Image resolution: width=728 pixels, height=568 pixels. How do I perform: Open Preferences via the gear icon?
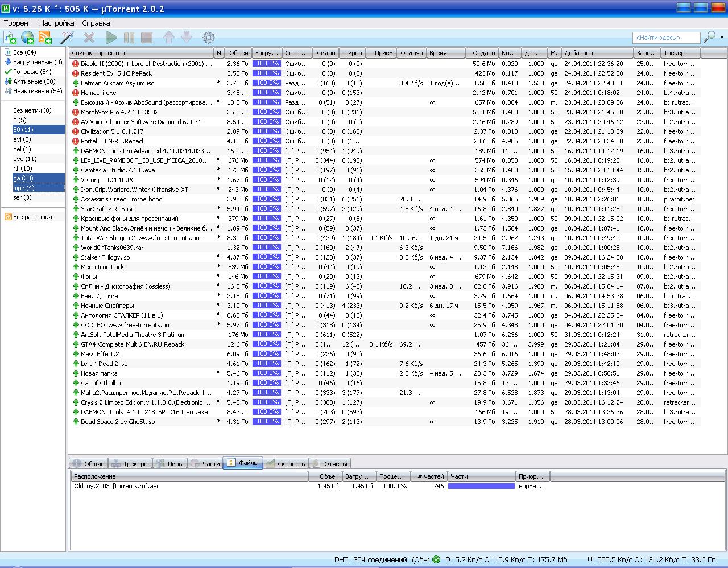[209, 38]
